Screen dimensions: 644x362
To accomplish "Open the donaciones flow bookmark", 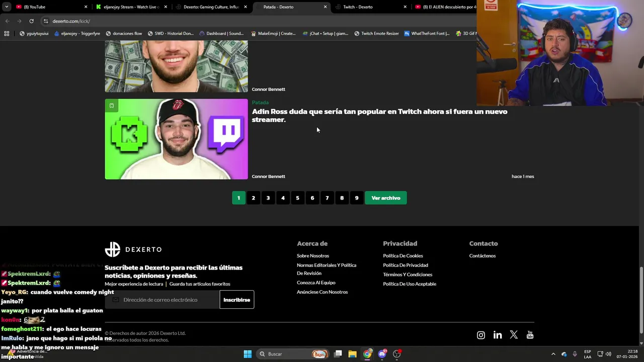I will 124,34.
